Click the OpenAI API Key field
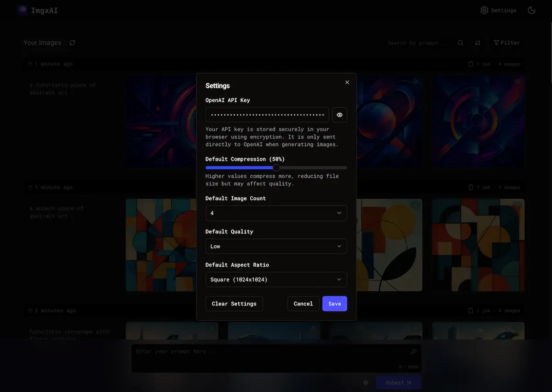Image resolution: width=552 pixels, height=392 pixels. (x=267, y=115)
